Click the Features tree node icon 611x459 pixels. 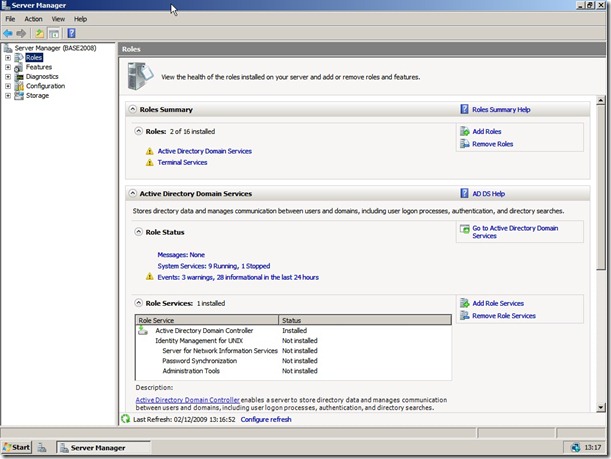pos(19,67)
